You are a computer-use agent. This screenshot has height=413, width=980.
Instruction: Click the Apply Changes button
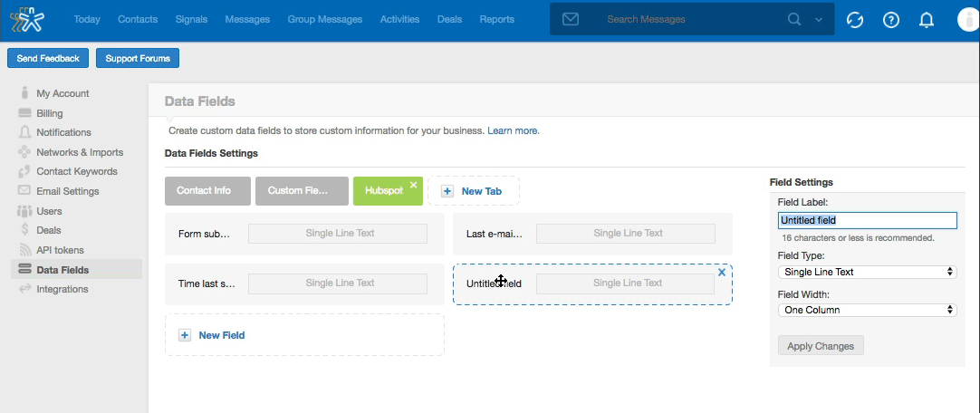(821, 345)
